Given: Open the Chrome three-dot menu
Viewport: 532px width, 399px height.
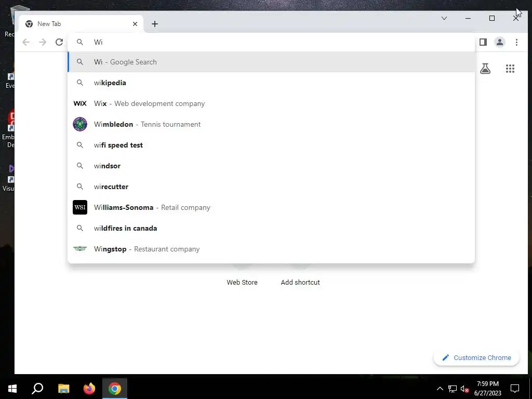Looking at the screenshot, I should click(516, 42).
